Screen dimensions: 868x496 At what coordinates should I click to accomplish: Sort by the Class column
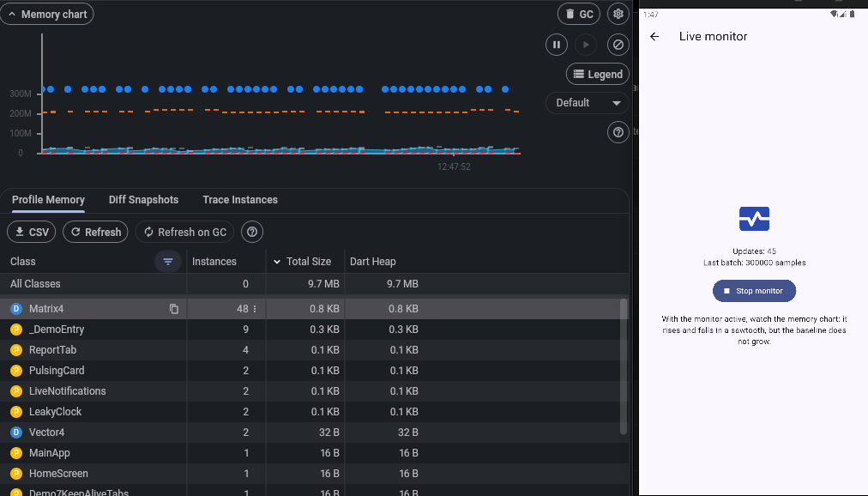pyautogui.click(x=22, y=261)
